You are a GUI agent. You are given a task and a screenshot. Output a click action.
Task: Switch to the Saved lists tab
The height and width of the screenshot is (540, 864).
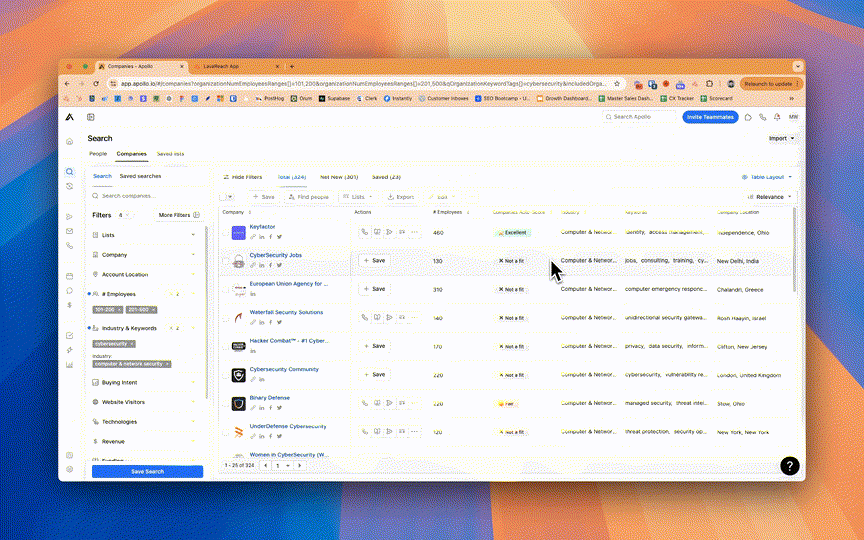tap(170, 154)
